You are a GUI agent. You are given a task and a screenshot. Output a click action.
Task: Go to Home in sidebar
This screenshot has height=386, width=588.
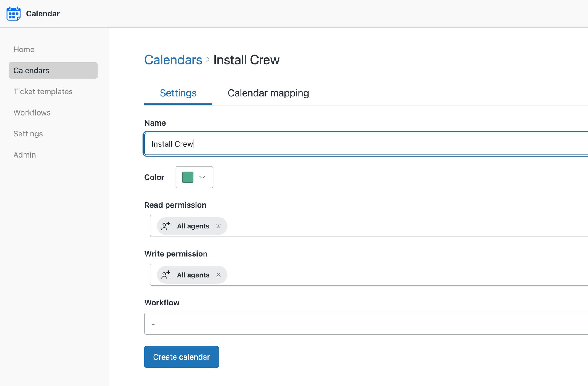coord(24,49)
